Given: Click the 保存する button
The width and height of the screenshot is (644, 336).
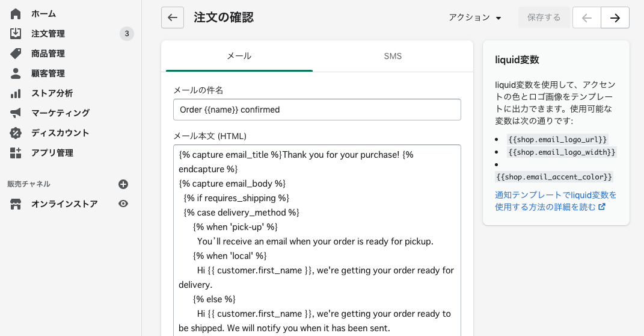Looking at the screenshot, I should pos(544,18).
